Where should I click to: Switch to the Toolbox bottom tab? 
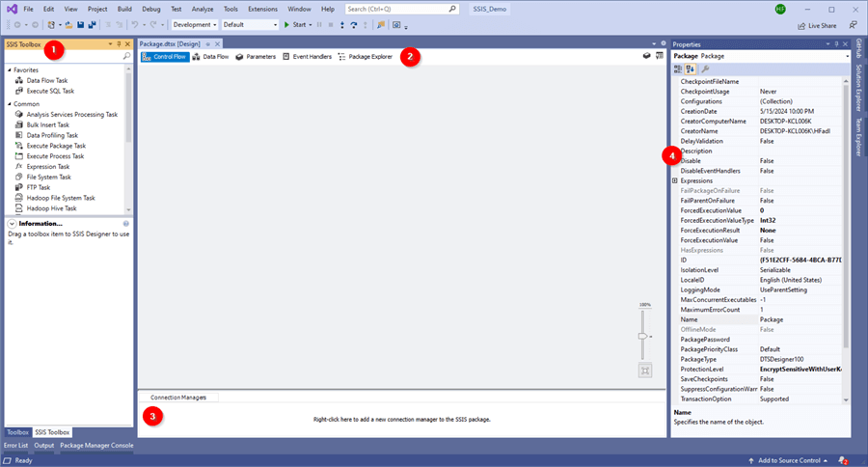(x=17, y=432)
